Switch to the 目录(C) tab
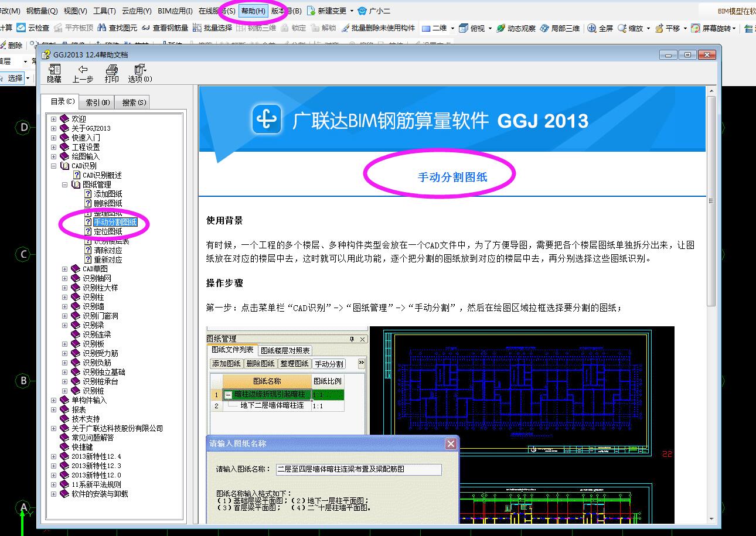756x536 pixels. pos(62,101)
